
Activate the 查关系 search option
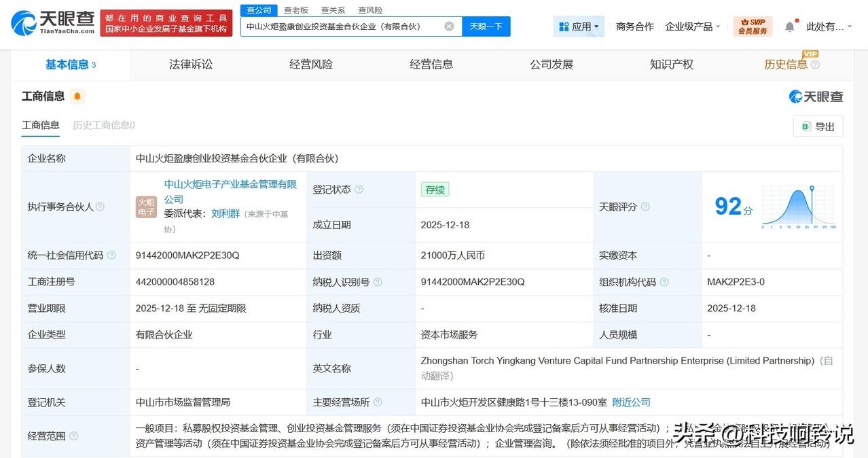(x=332, y=10)
